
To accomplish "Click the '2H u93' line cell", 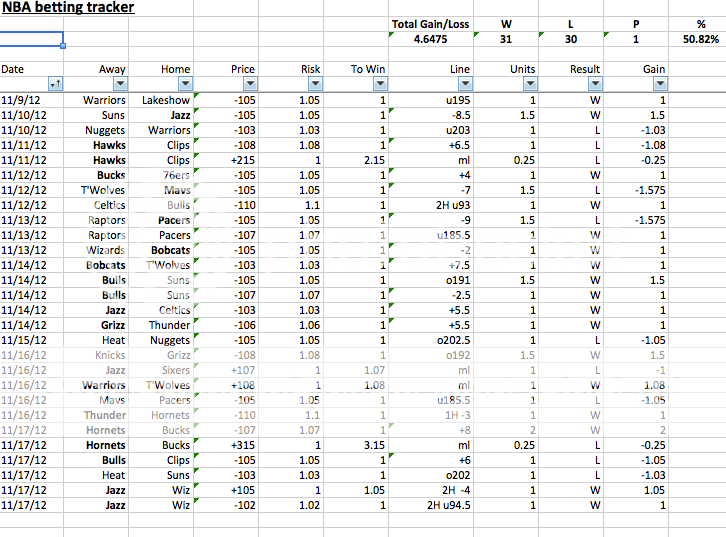I will click(x=431, y=205).
